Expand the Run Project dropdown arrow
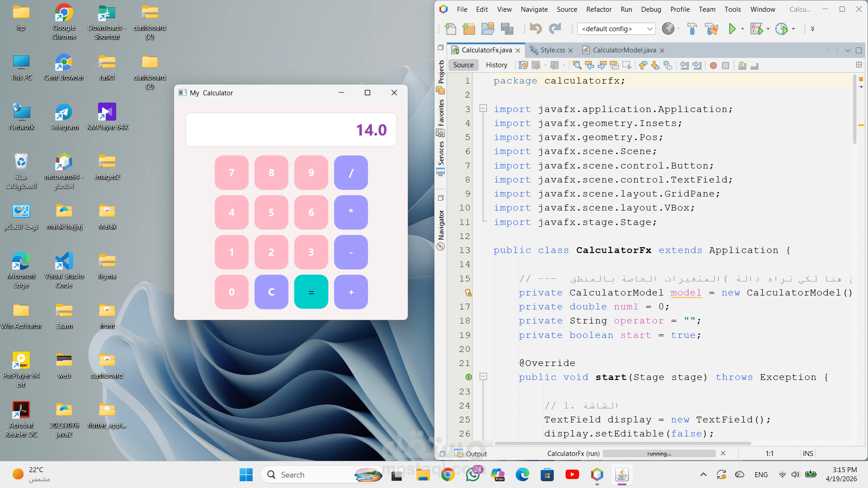 pyautogui.click(x=742, y=29)
